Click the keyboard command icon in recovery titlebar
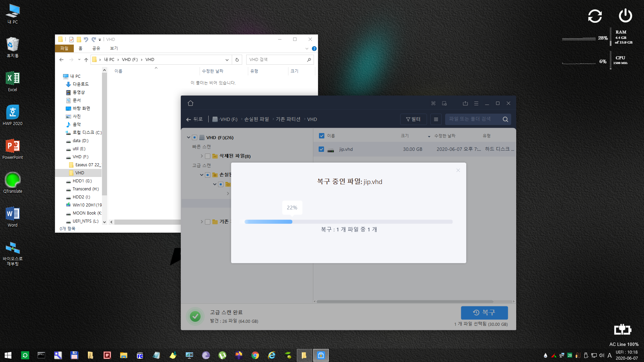 coord(433,103)
